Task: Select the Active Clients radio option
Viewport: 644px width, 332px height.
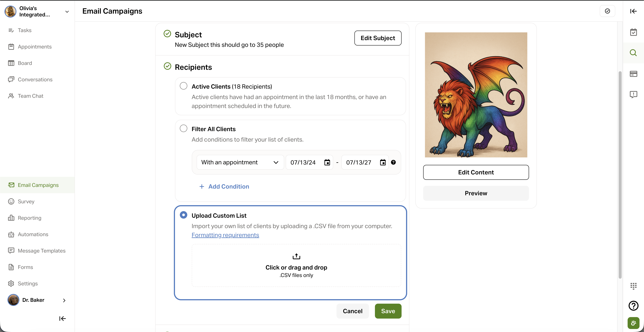Action: point(184,86)
